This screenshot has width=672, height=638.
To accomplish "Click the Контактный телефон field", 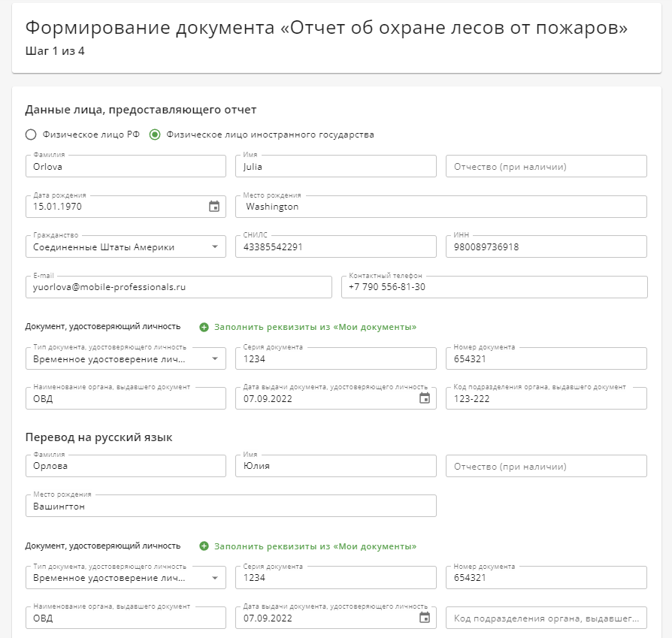I will click(494, 287).
